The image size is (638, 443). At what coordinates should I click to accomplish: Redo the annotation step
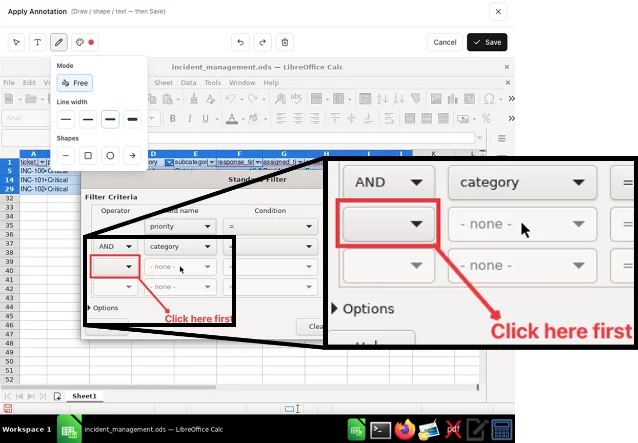coord(262,42)
